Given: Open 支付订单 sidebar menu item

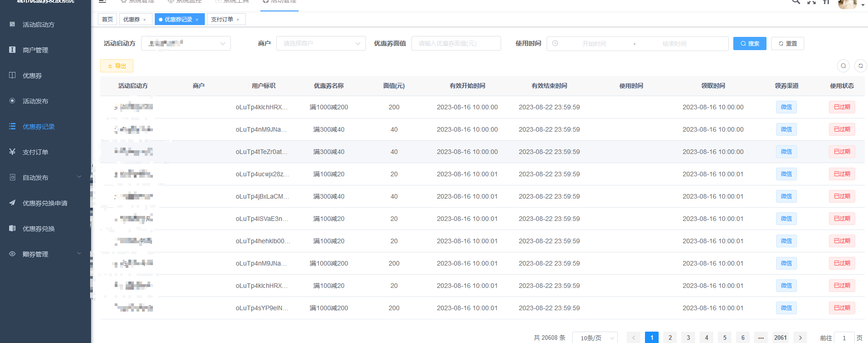Looking at the screenshot, I should pos(46,152).
